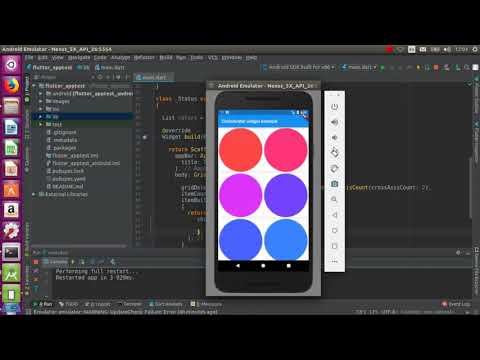The image size is (480, 360).
Task: Collapse the flutter_apptest project root
Action: click(x=34, y=86)
